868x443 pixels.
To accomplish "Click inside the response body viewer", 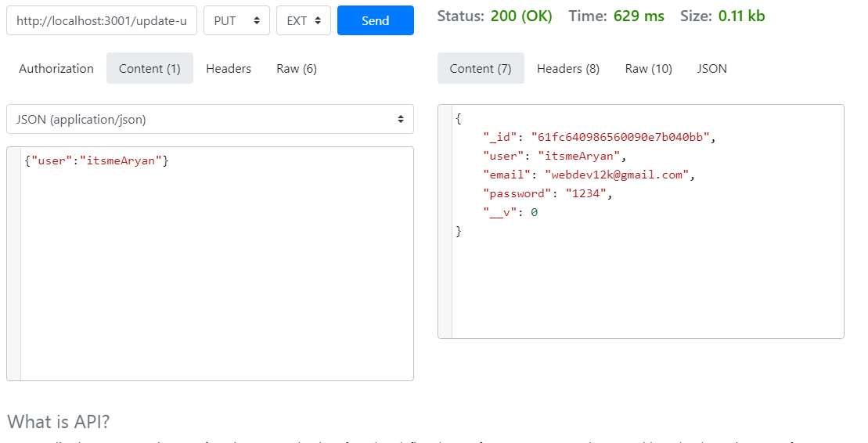I will tap(641, 221).
